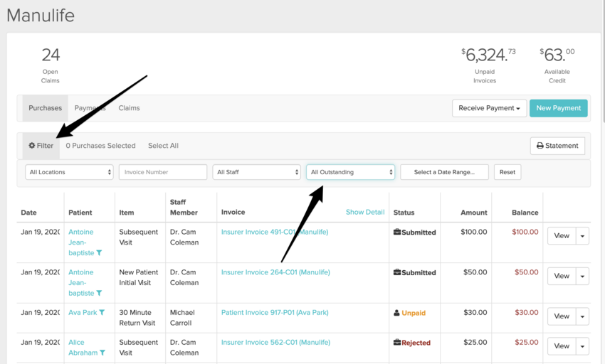Open the All Outstanding status dropdown
Image resolution: width=605 pixels, height=364 pixels.
(350, 172)
